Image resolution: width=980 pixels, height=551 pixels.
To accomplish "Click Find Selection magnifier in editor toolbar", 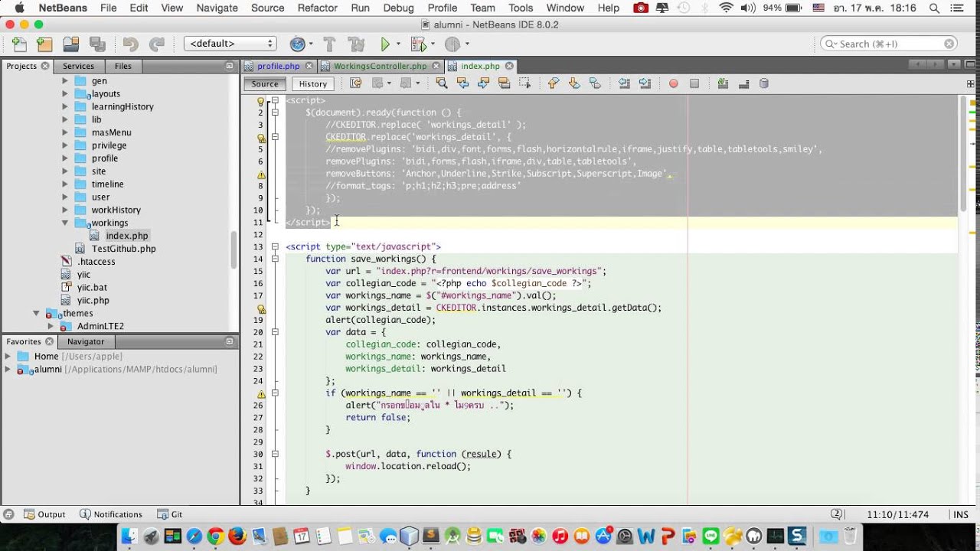I will coord(442,83).
